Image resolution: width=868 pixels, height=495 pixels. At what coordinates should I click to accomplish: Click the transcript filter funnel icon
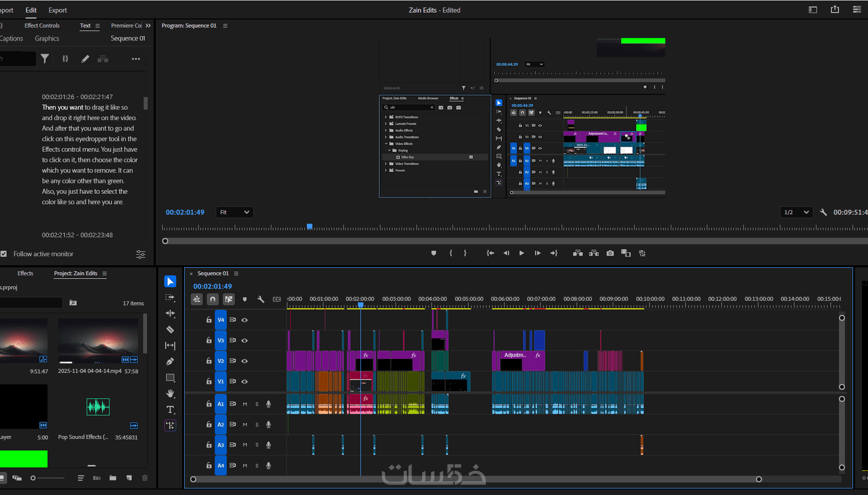pyautogui.click(x=45, y=59)
